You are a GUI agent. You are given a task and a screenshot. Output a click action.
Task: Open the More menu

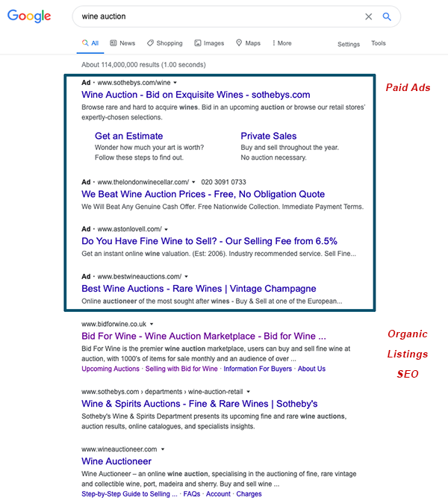click(281, 43)
